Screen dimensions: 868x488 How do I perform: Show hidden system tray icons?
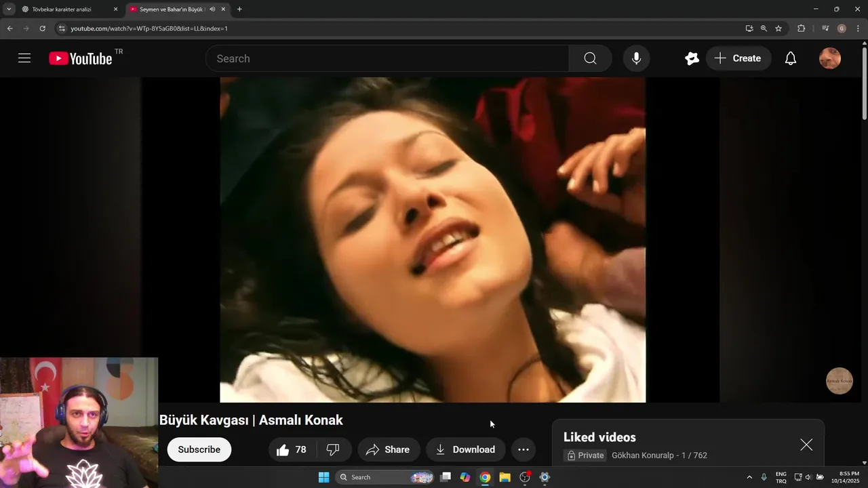[x=749, y=477]
